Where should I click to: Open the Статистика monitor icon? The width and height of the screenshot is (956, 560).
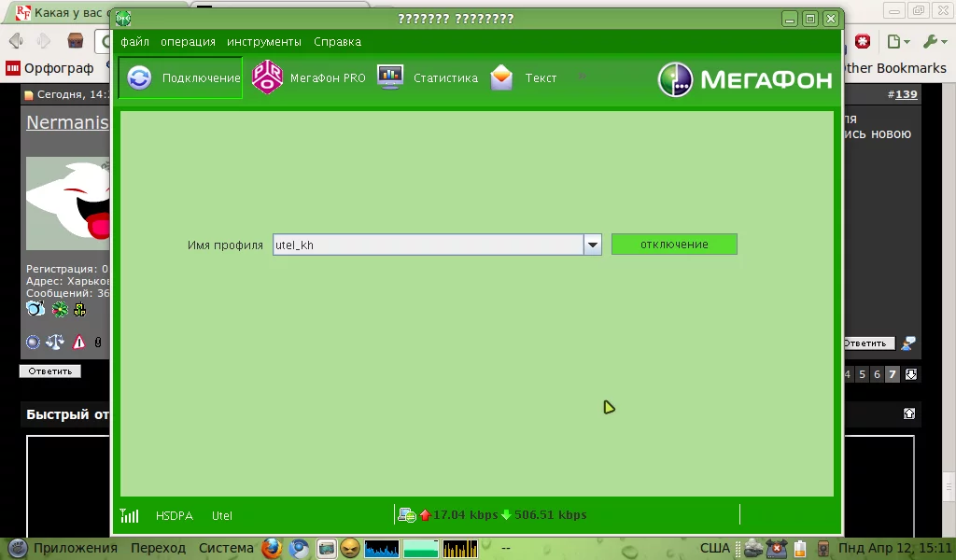coord(390,77)
